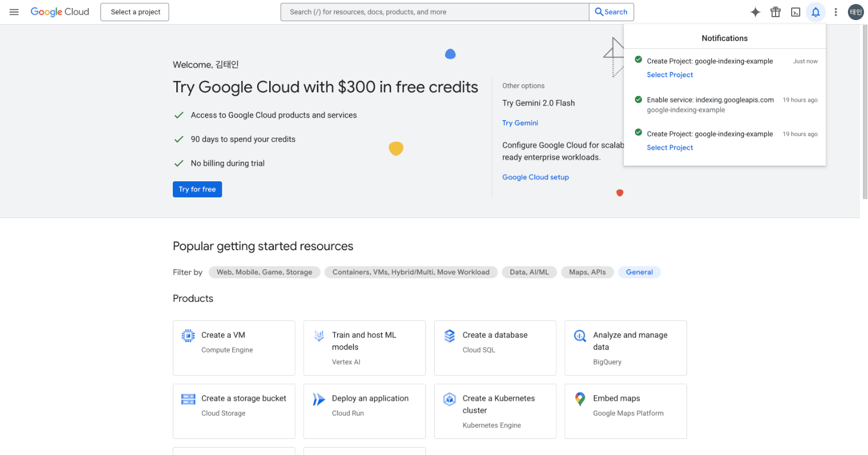Click the Google Maps Platform pin icon
The height and width of the screenshot is (455, 868).
pos(580,399)
